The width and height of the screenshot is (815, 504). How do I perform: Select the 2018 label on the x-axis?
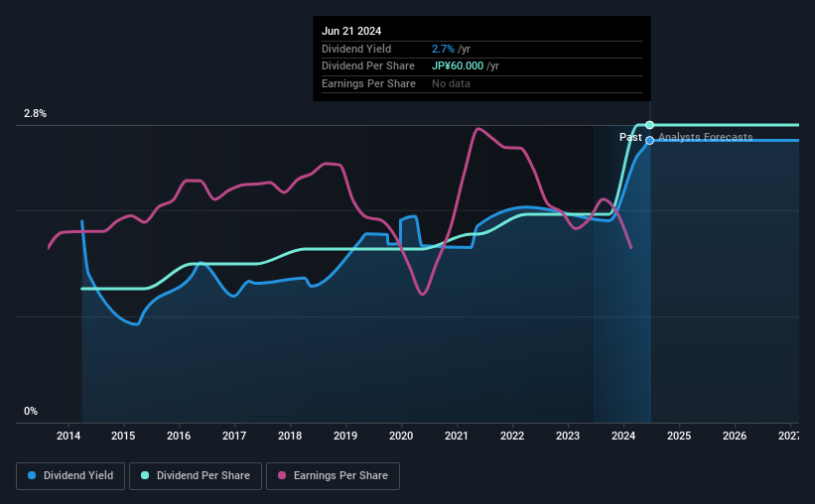(x=290, y=436)
